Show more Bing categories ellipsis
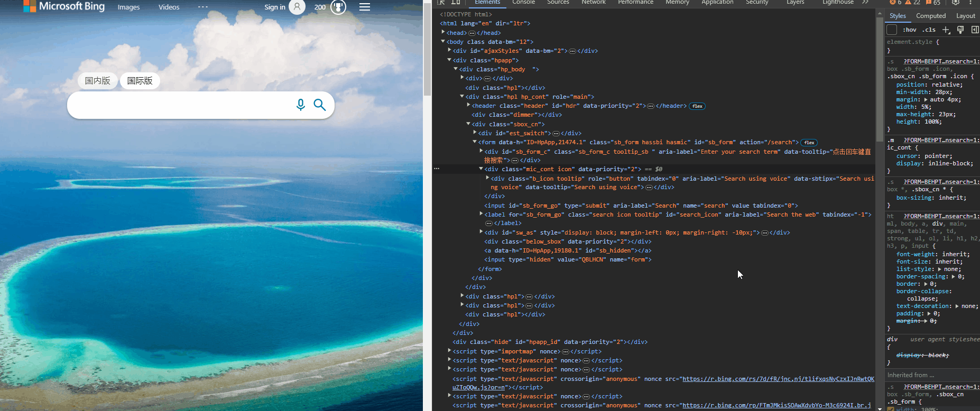The image size is (980, 411). (x=203, y=7)
